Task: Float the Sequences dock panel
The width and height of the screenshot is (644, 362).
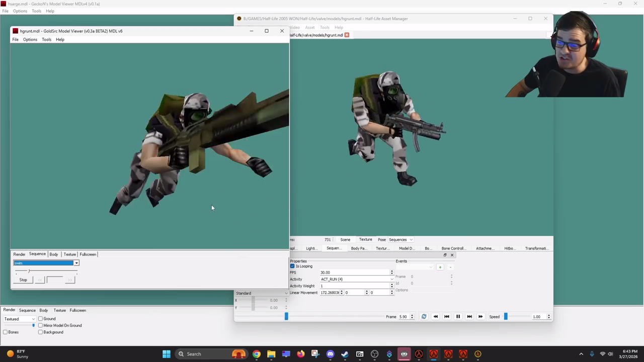Action: 445,255
